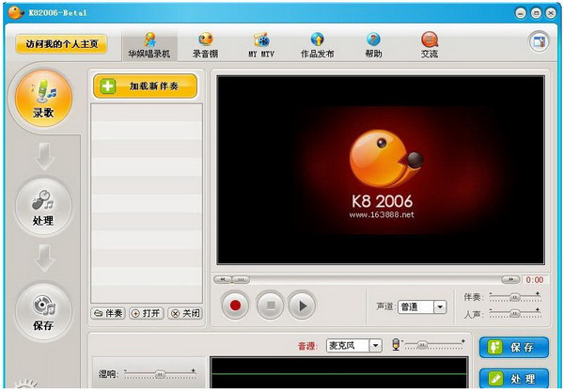
Task: Click the mini-mode icon at top right
Action: (538, 42)
